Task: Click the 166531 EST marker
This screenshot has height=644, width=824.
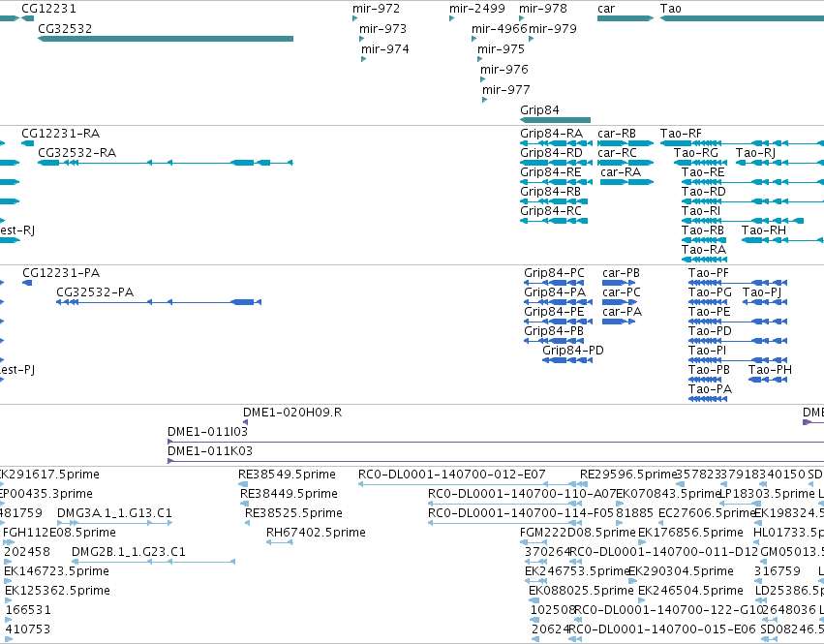Action: point(9,621)
